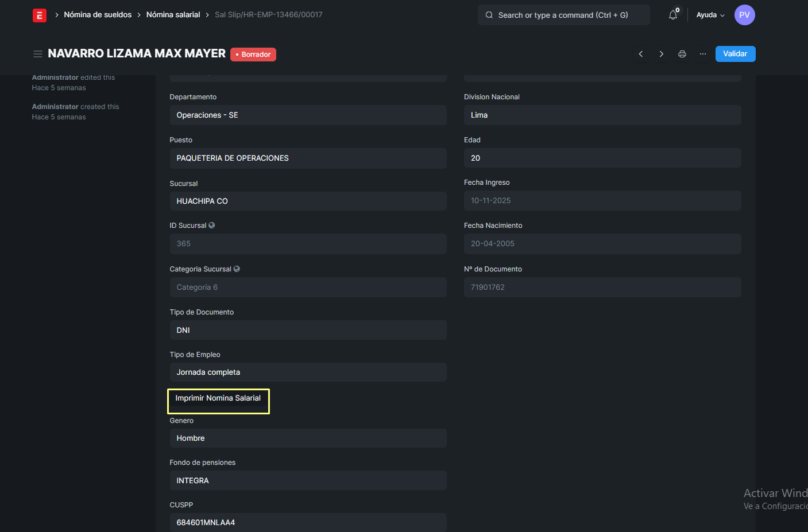This screenshot has width=808, height=532.
Task: Print this salary slip via printer icon
Action: 682,54
